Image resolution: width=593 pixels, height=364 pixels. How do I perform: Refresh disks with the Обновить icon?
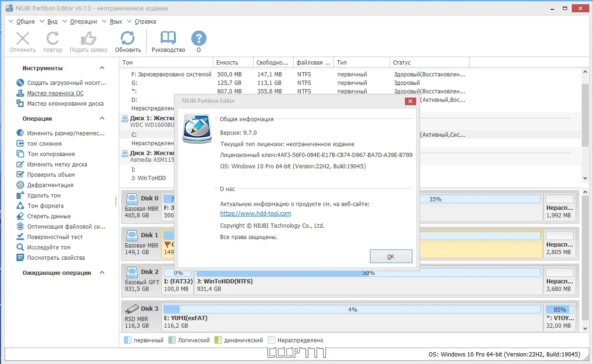point(128,39)
